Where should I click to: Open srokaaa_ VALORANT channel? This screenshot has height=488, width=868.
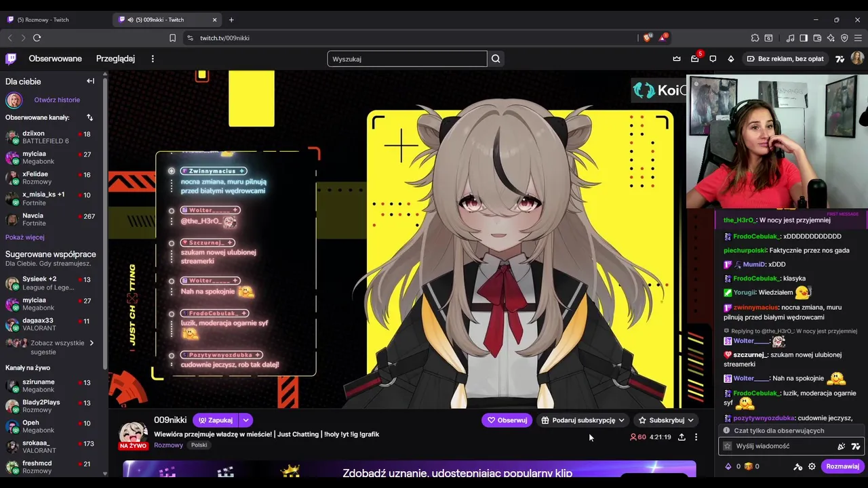tap(52, 447)
